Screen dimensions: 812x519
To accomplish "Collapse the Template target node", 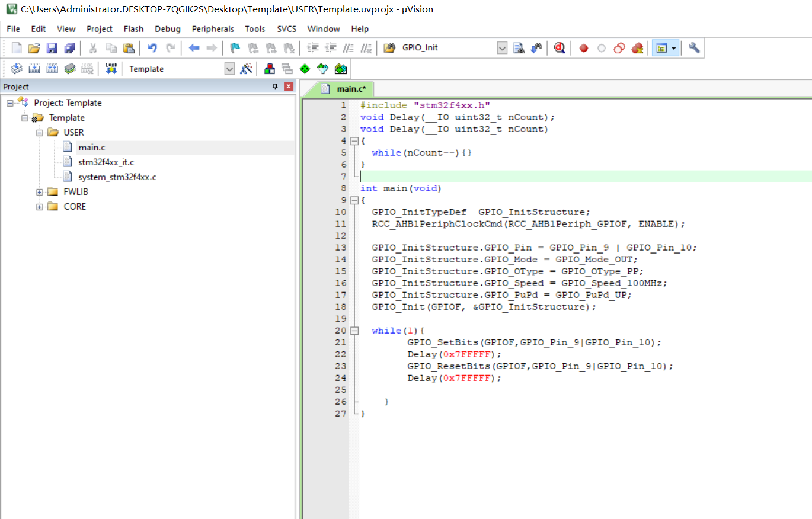I will (25, 118).
